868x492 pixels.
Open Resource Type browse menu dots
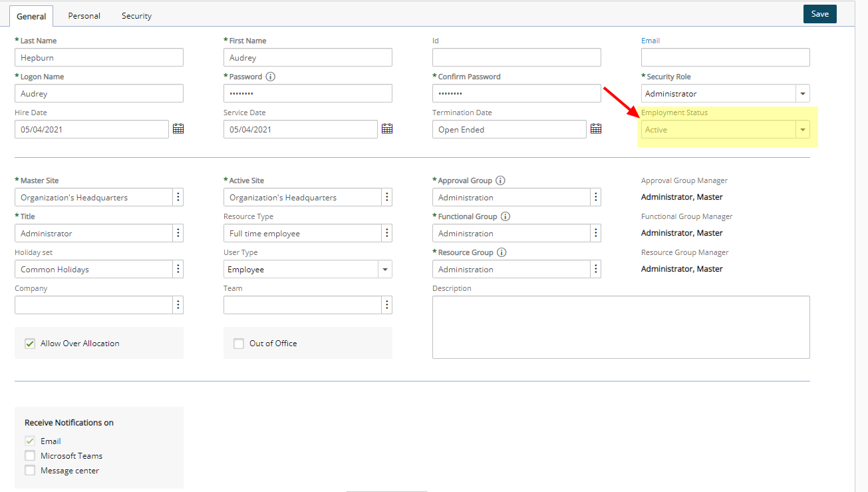pos(387,234)
